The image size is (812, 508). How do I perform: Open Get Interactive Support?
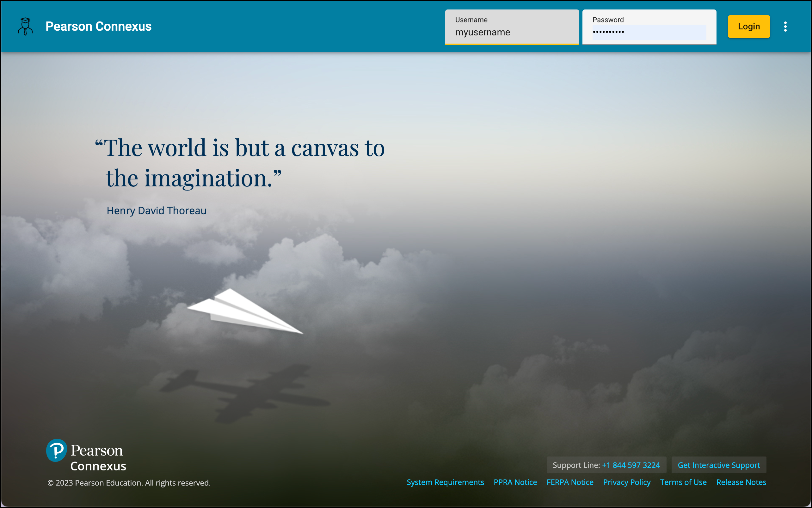tap(719, 465)
